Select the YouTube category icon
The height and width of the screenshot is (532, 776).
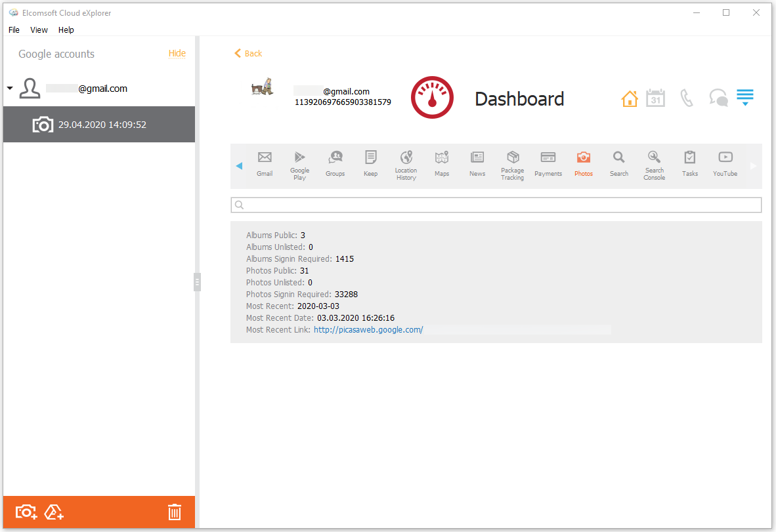pos(725,164)
